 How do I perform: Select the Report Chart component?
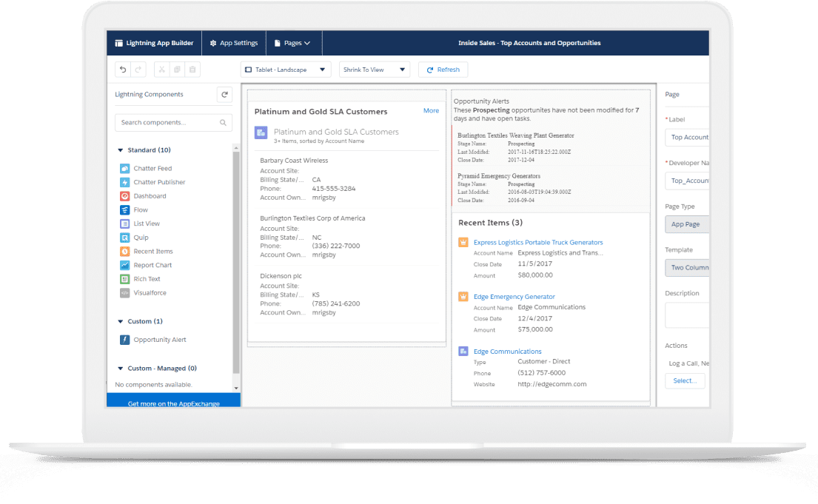pyautogui.click(x=152, y=266)
